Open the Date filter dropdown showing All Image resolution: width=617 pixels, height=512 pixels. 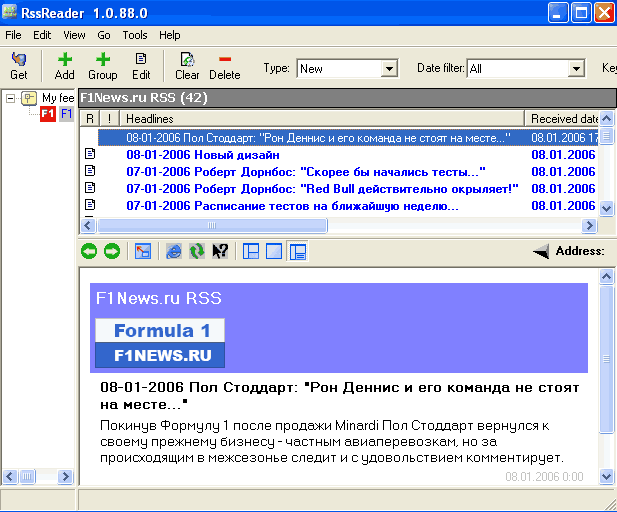pos(576,69)
